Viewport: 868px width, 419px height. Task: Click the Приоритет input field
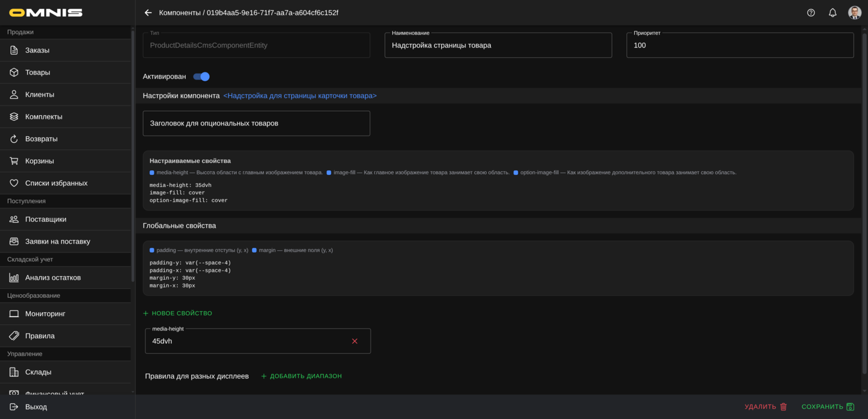tap(740, 45)
